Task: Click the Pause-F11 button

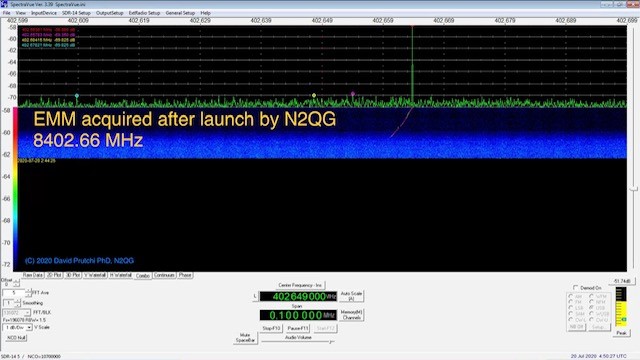Action: (x=298, y=328)
